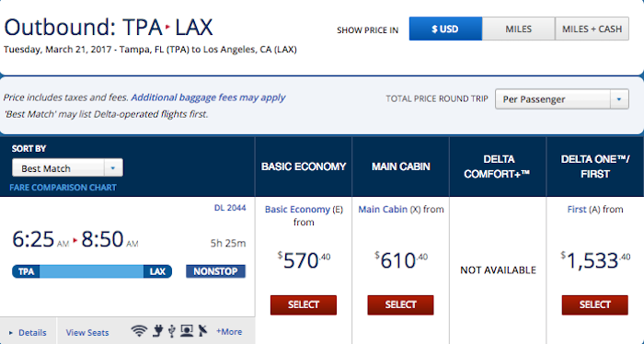
Task: Click the red arrow between 6:25 and 8:50
Action: 75,240
